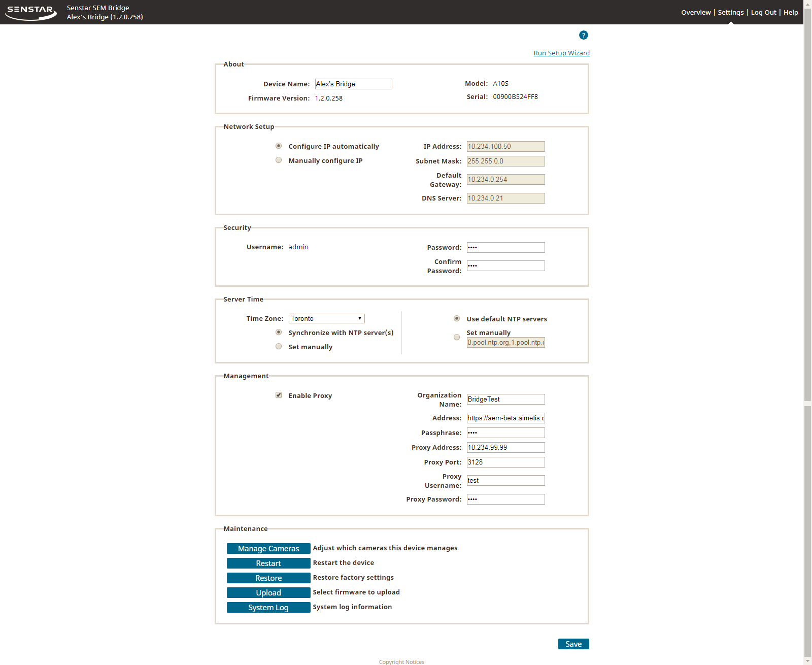Image resolution: width=812 pixels, height=665 pixels.
Task: Click the Subnet Mask field
Action: tap(506, 161)
